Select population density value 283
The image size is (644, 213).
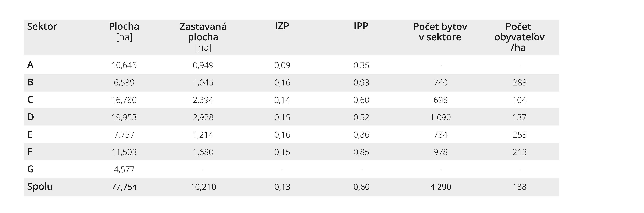519,83
